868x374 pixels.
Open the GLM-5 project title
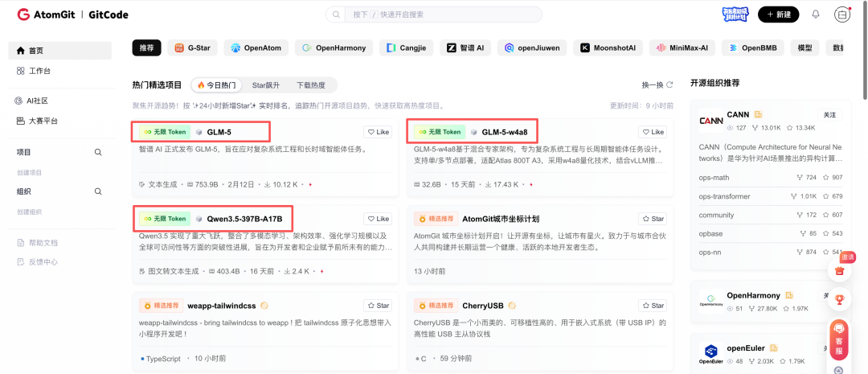tap(219, 132)
